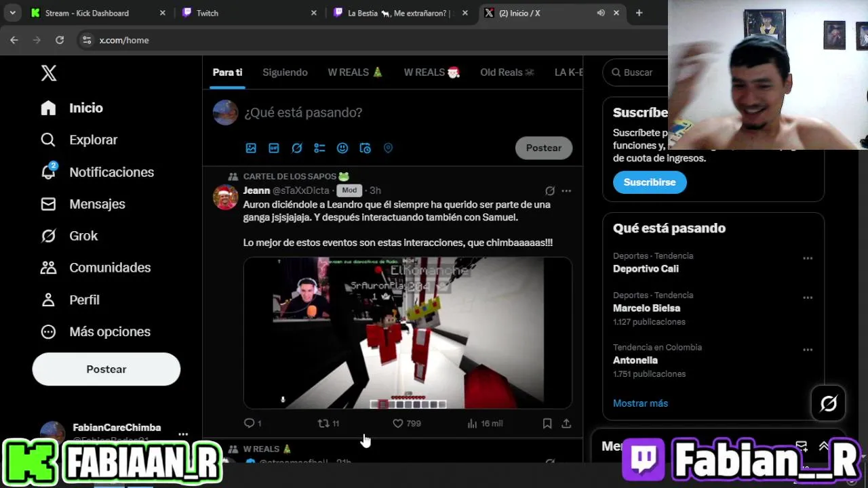868x488 pixels.
Task: Open account menu next to FabianCareChimba
Action: click(x=183, y=434)
